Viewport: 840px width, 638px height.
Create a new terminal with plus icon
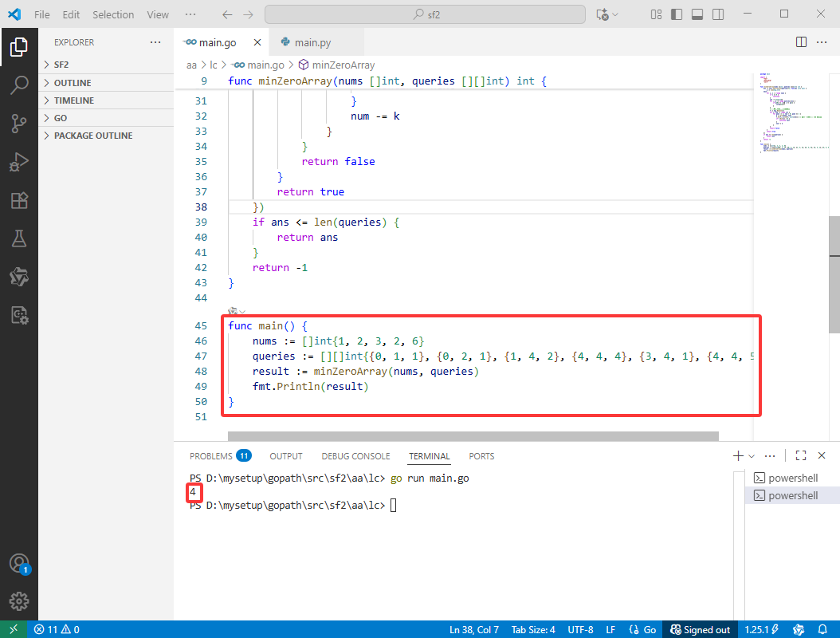tap(738, 455)
